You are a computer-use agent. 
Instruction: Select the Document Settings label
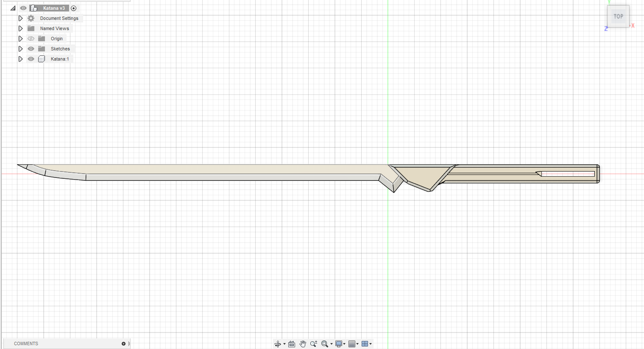click(59, 18)
